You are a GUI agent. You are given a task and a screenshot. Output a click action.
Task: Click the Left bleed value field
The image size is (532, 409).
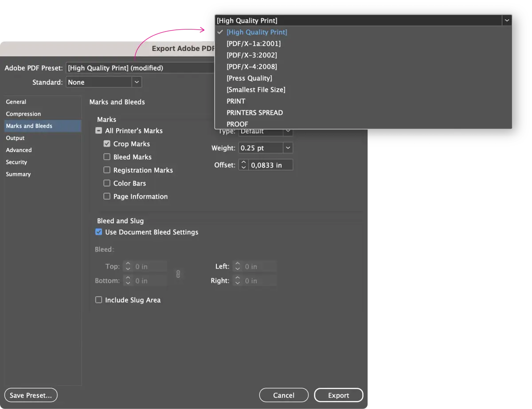point(260,266)
